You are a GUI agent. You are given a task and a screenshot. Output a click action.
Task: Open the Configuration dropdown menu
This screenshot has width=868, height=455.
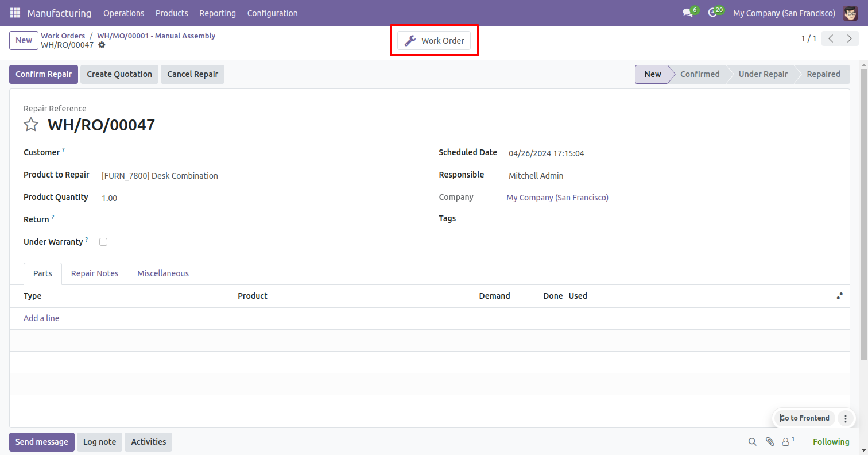click(272, 13)
